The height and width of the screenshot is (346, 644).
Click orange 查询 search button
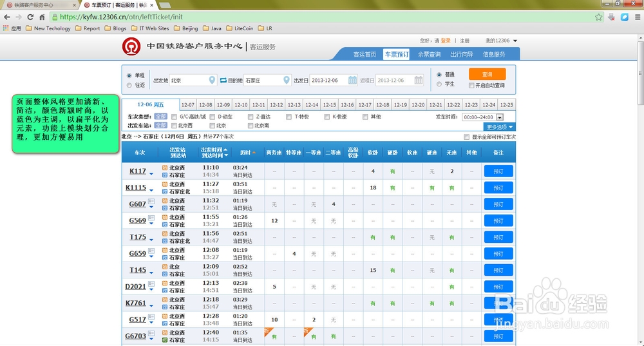(487, 74)
